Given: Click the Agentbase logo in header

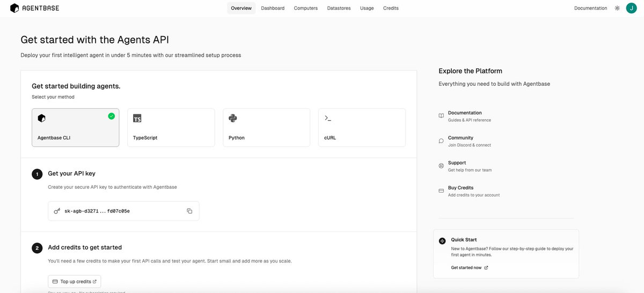Looking at the screenshot, I should pos(34,8).
